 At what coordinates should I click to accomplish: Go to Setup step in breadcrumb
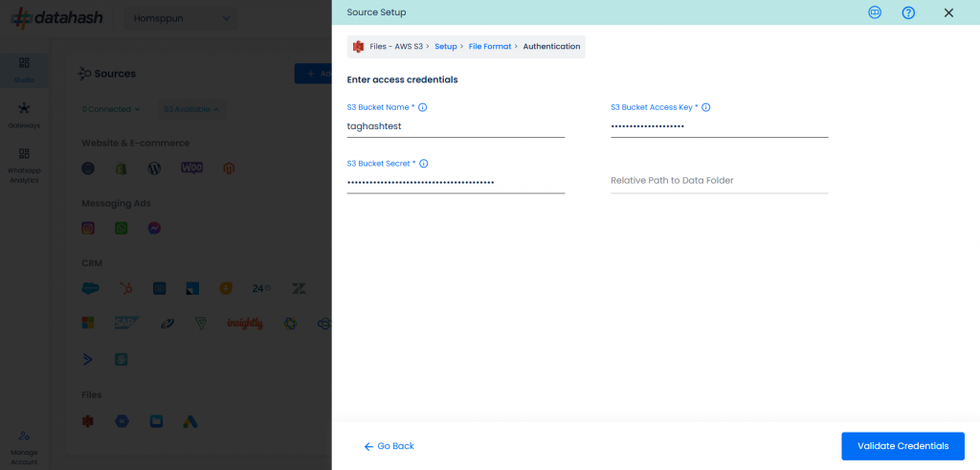pos(446,47)
